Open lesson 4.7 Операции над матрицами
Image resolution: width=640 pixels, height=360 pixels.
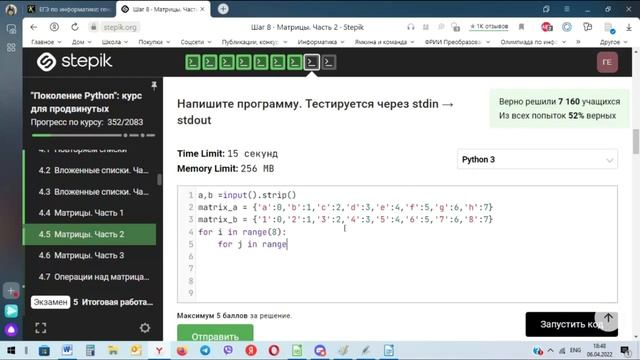[94, 277]
